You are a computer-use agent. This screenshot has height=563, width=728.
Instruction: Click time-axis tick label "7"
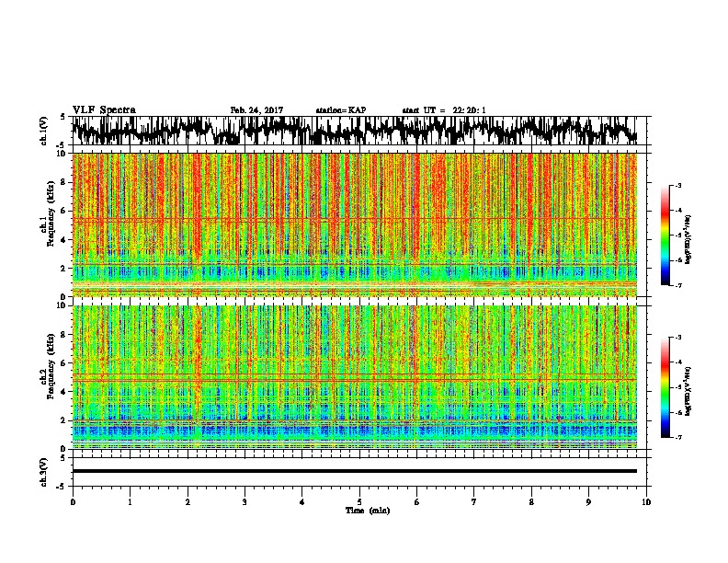[x=474, y=502]
